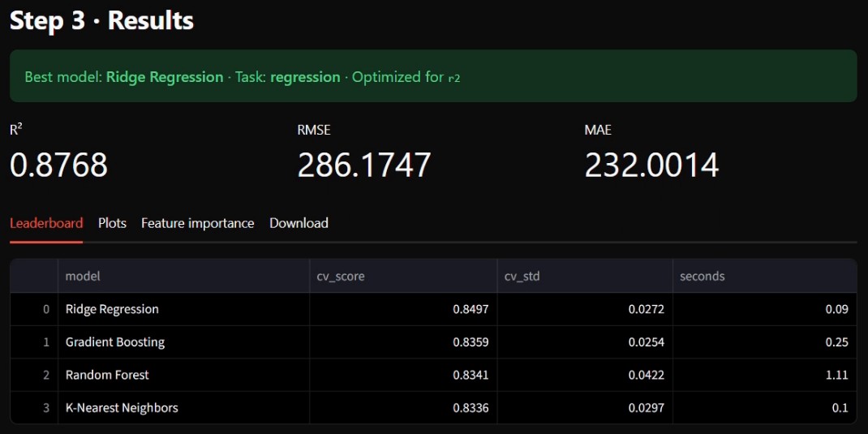
Task: Click seconds value 1.11
Action: (x=765, y=375)
